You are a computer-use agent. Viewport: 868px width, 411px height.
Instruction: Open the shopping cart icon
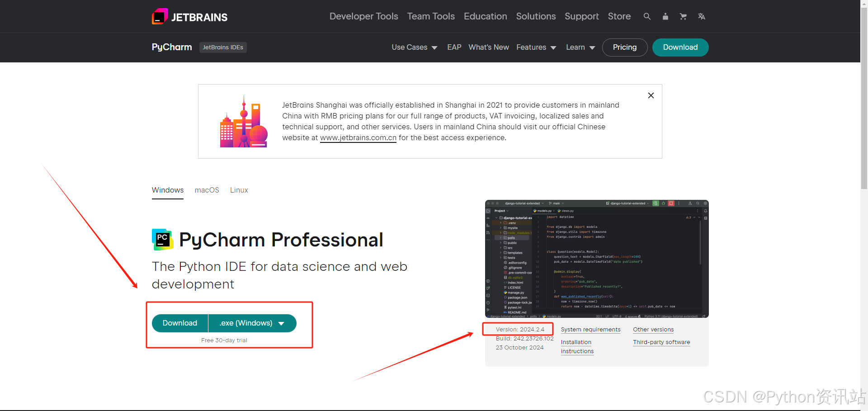(x=683, y=16)
